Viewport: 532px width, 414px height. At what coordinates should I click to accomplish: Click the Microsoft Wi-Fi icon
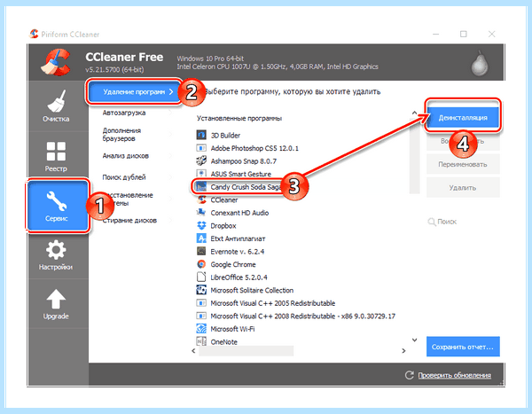[201, 329]
